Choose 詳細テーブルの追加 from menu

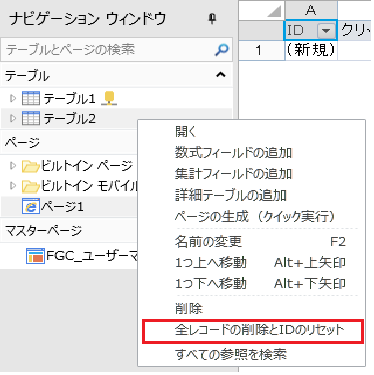[x=251, y=195]
